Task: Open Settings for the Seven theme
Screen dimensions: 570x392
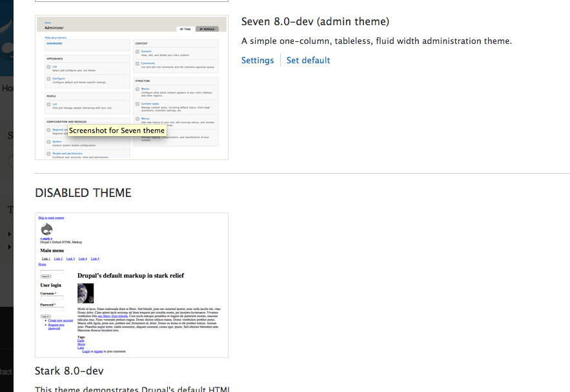Action: [x=257, y=60]
